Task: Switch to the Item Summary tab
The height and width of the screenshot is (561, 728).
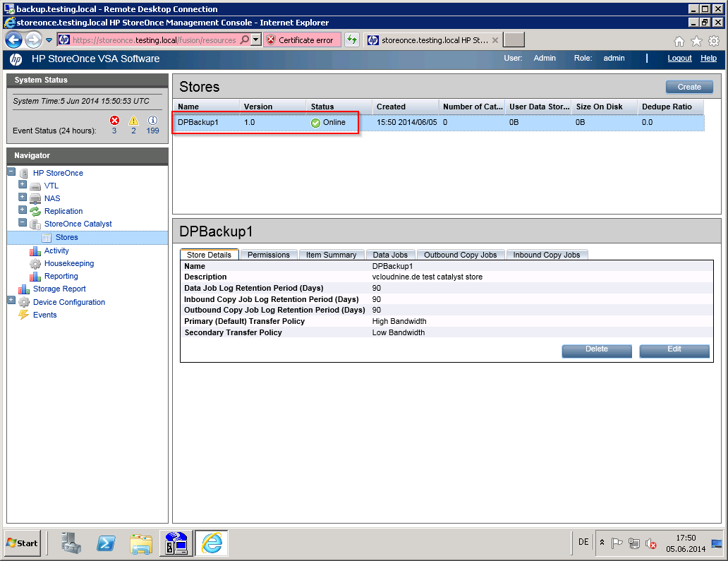Action: click(x=331, y=255)
